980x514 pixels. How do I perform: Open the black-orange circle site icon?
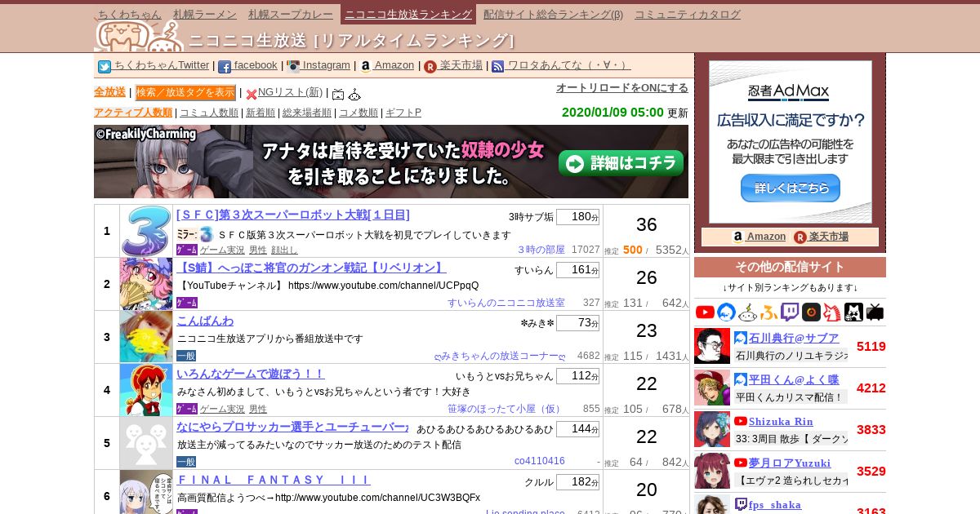811,312
